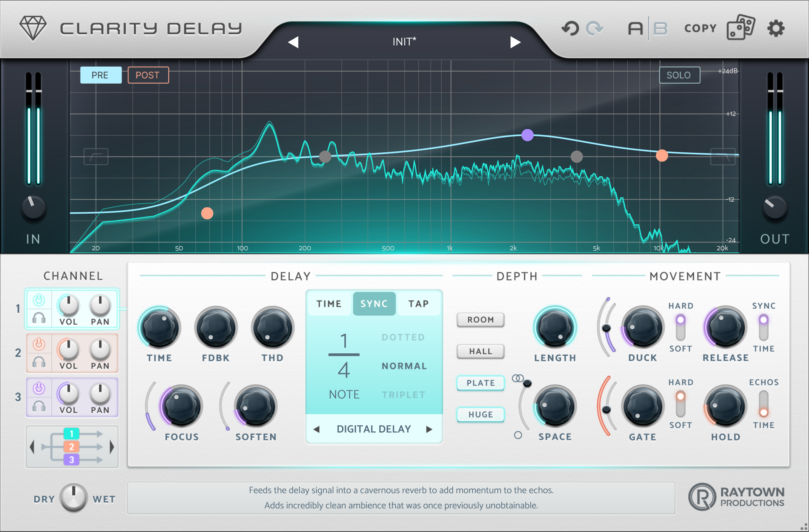809x532 pixels.
Task: Select the TIME delay mode tab
Action: 329,303
